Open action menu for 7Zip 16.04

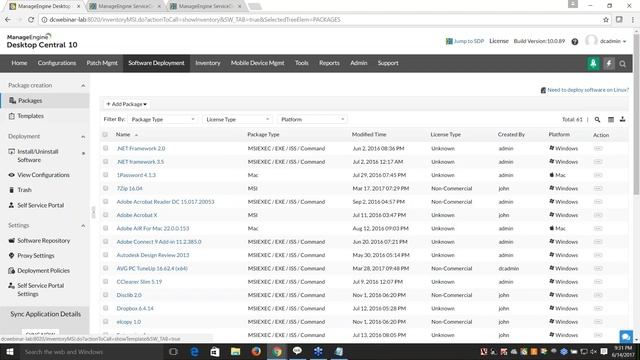[x=598, y=189]
